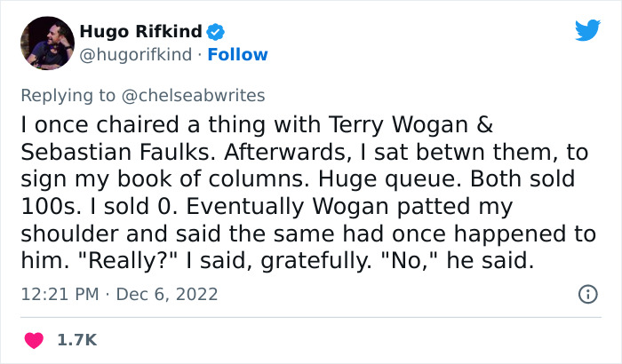The width and height of the screenshot is (622, 364).
Task: Click the Twitter bird logo
Action: 587,30
